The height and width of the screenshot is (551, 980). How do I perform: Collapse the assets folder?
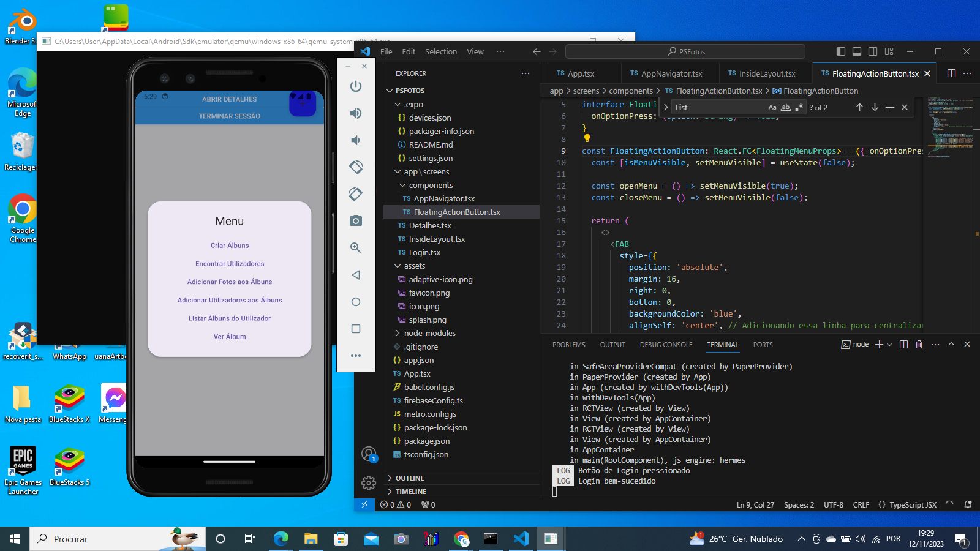pos(414,266)
